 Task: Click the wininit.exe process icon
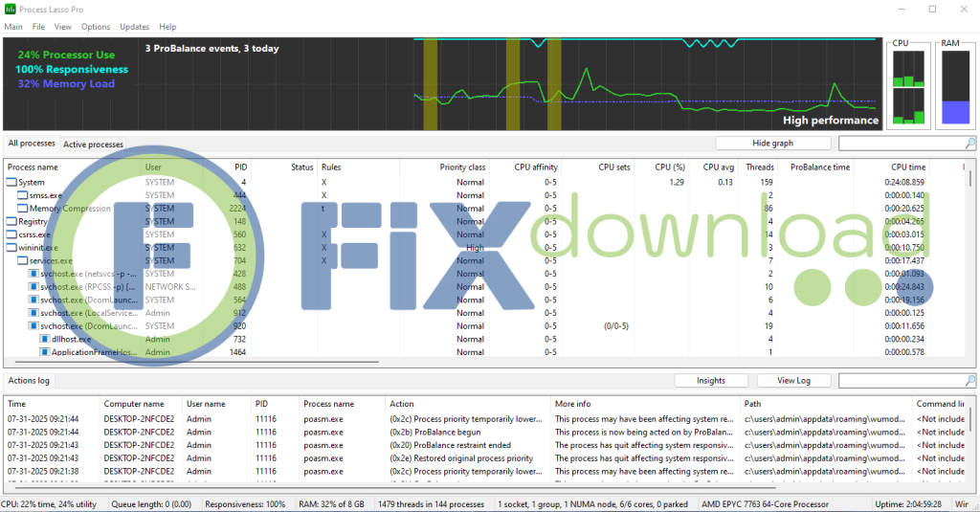tap(12, 248)
